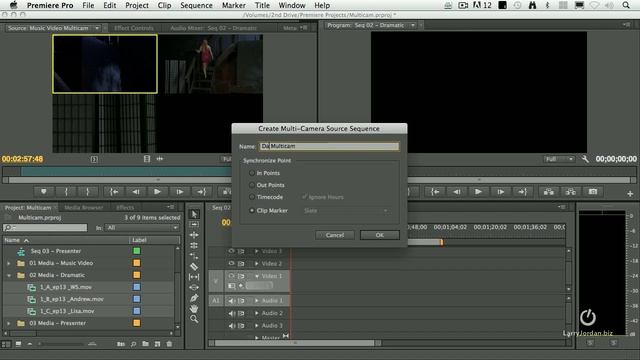
Task: Collapse 02 Media - Dramatic bin
Action: pyautogui.click(x=9, y=275)
